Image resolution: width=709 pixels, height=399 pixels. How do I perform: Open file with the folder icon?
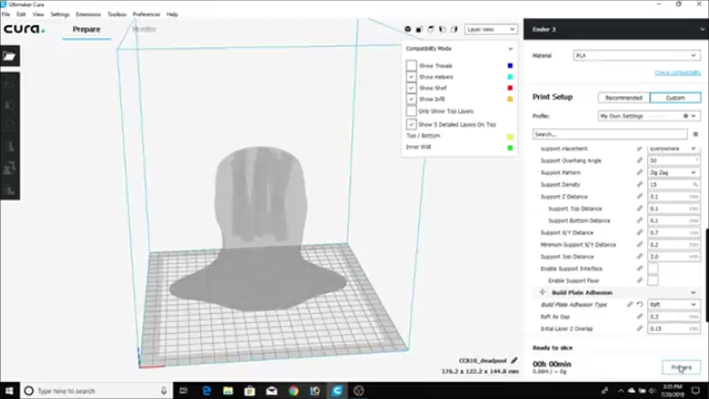click(x=9, y=56)
